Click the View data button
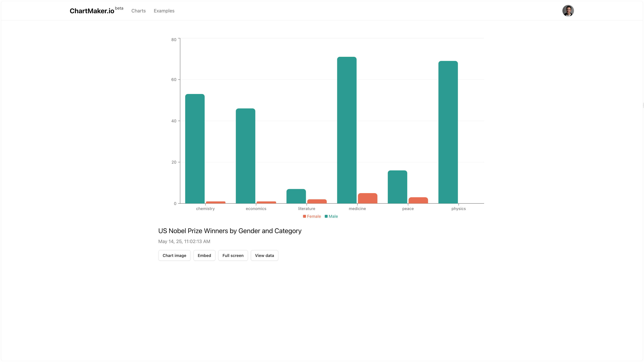 pos(264,255)
